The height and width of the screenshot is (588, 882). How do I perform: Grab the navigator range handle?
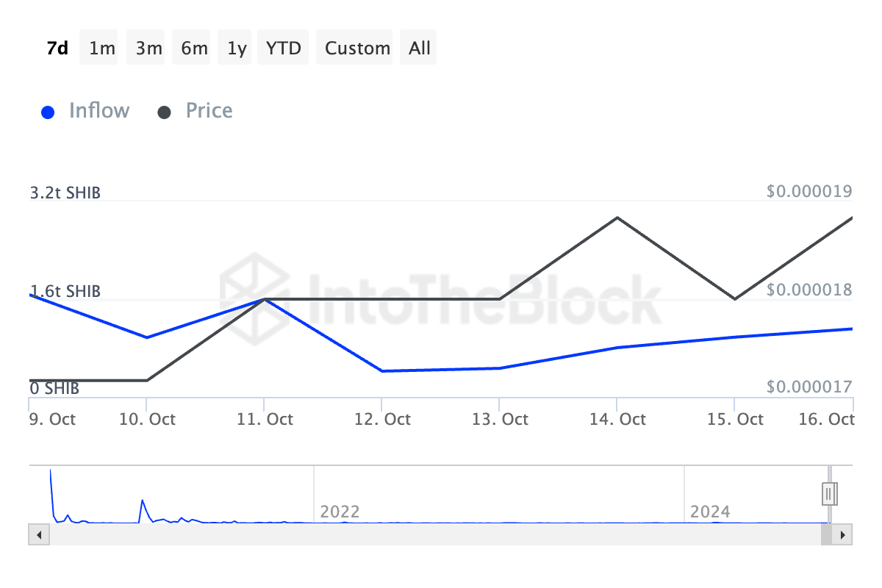pos(829,493)
